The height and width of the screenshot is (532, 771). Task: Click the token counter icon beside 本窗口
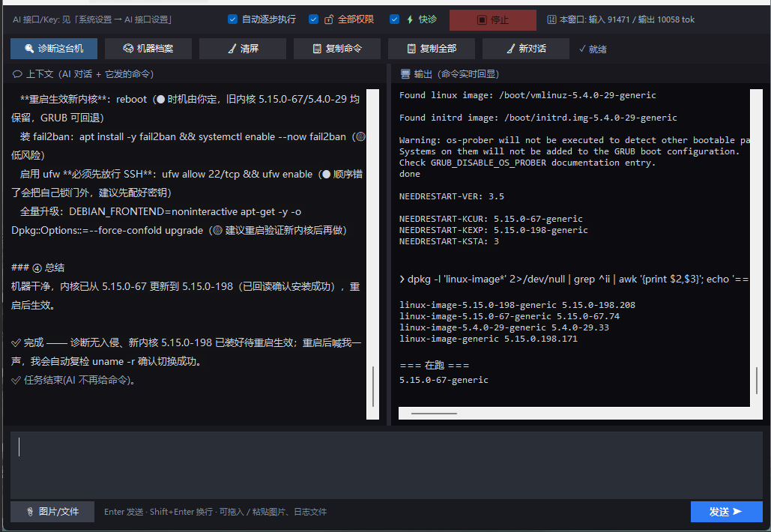pos(551,19)
